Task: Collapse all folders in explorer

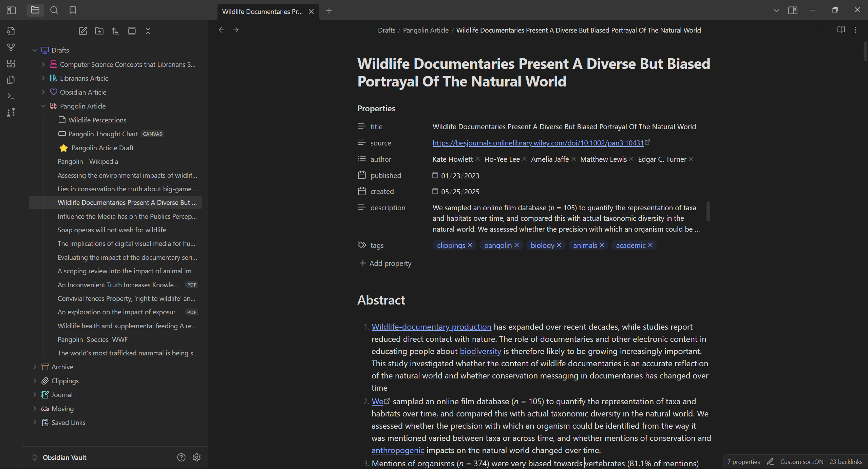Action: [x=148, y=31]
